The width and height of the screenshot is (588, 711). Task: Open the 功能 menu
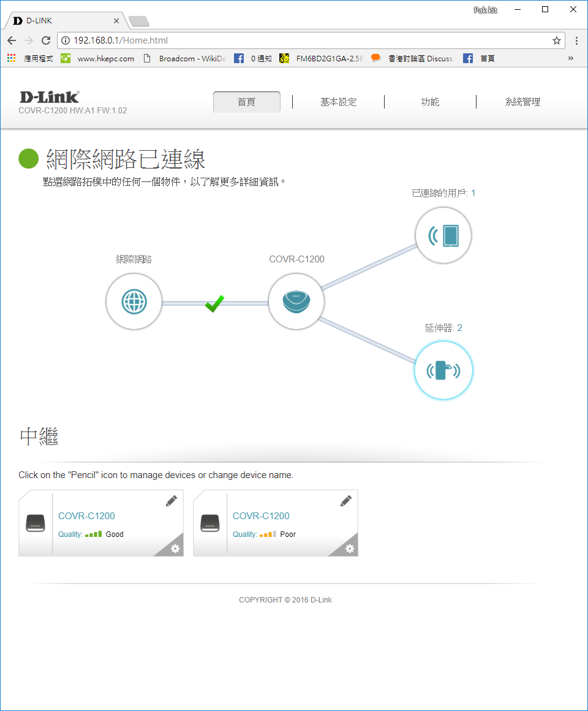point(430,102)
